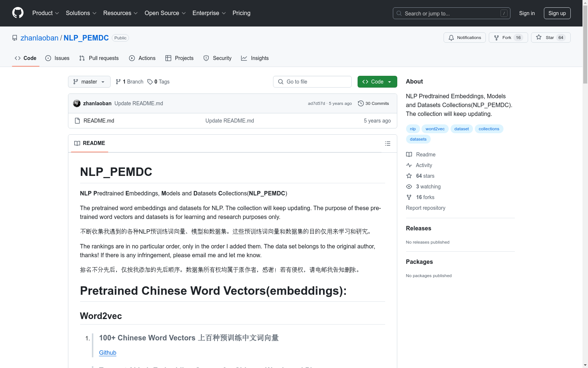Click zhanlaoban's avatar in the commit row
This screenshot has height=368, width=588.
[x=77, y=103]
